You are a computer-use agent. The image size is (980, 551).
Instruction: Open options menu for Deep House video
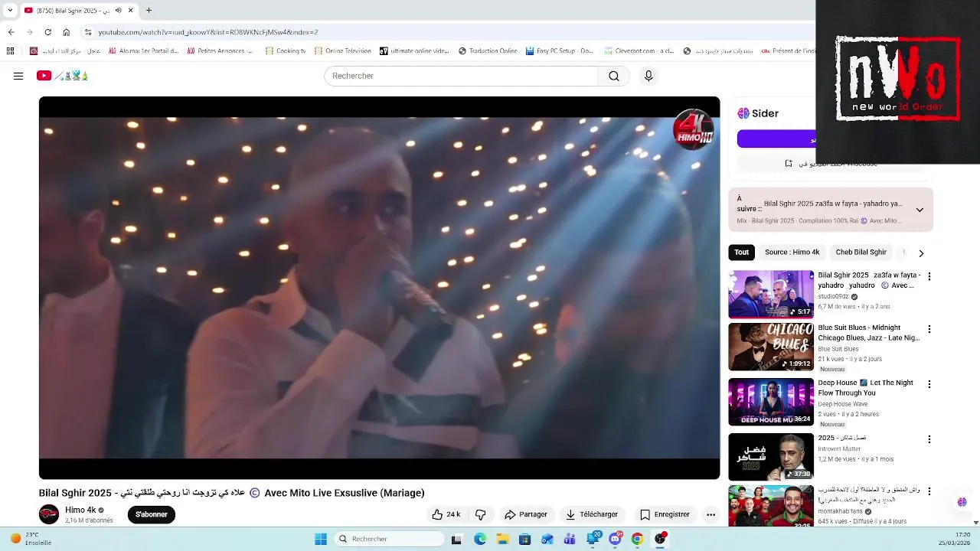(x=929, y=384)
